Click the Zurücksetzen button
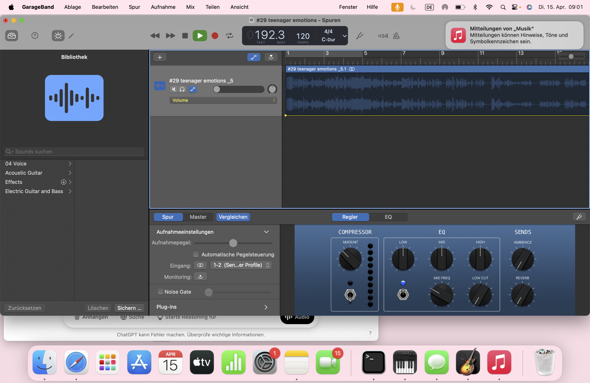Screen dimensions: 590x383 click(24, 308)
